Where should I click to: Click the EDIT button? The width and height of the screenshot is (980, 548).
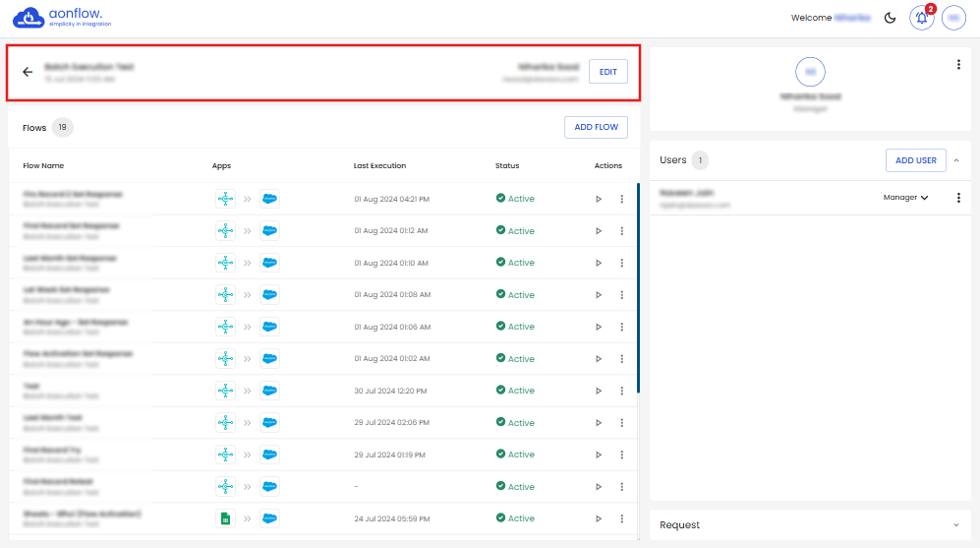607,72
